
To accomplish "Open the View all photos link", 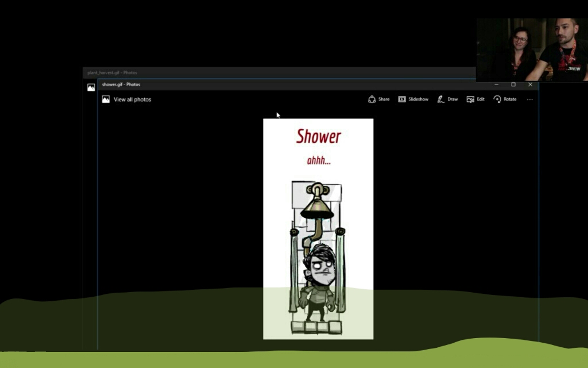I will tap(133, 99).
